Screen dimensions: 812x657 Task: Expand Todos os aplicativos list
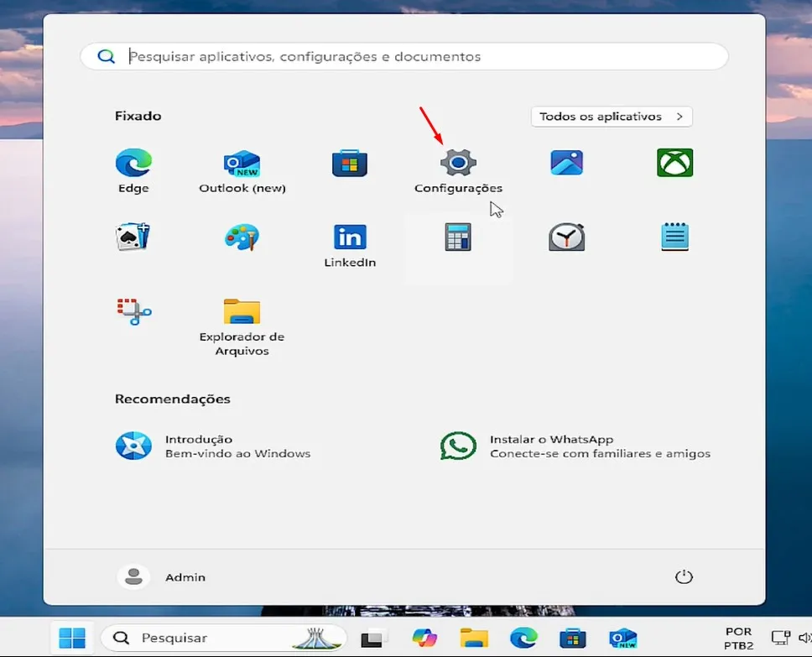(x=611, y=117)
